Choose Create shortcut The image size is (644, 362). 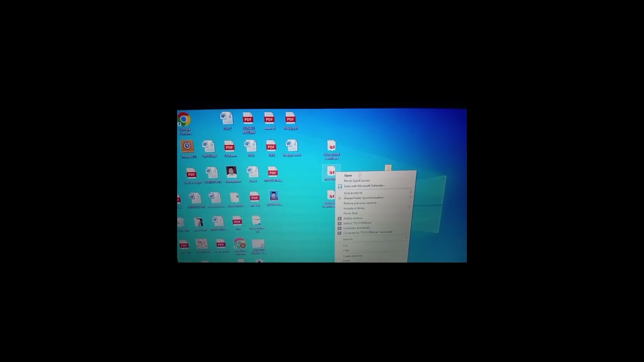click(352, 256)
